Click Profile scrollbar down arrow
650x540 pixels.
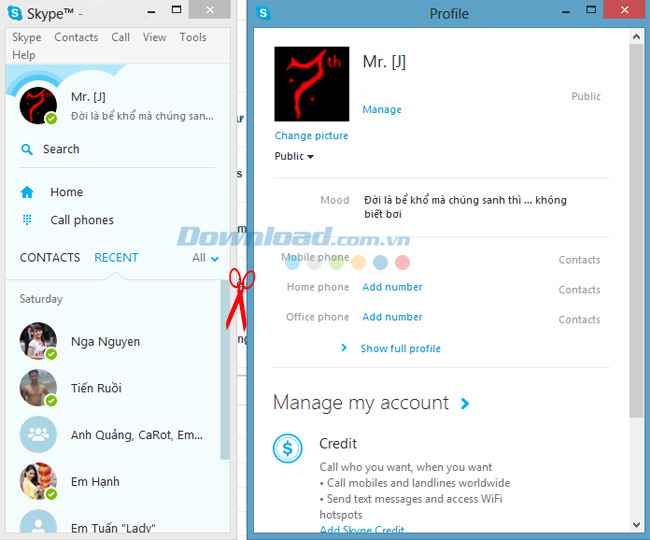(636, 525)
